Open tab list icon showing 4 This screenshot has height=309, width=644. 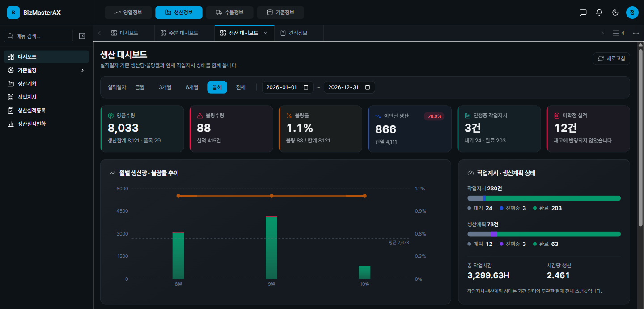coord(619,33)
